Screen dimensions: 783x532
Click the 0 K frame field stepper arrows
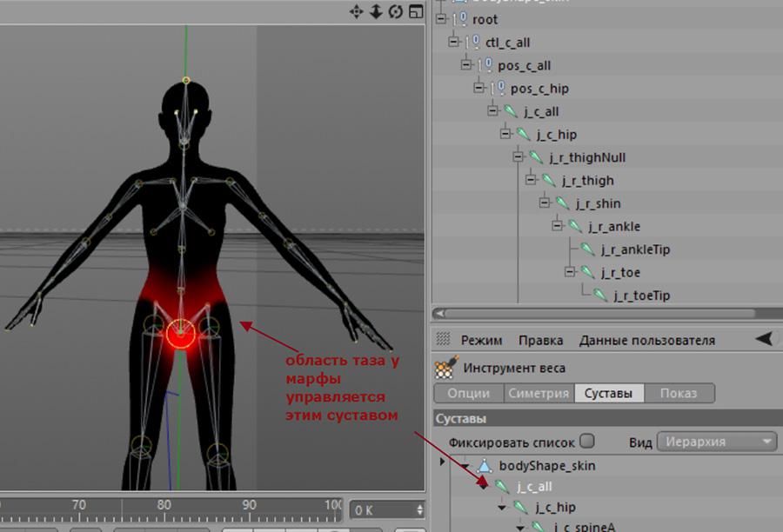point(420,510)
